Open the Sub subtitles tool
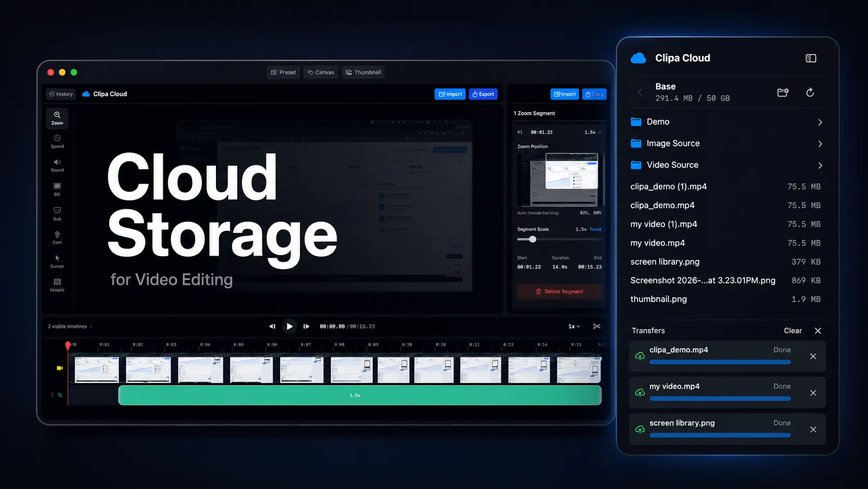868x489 pixels. click(x=57, y=214)
